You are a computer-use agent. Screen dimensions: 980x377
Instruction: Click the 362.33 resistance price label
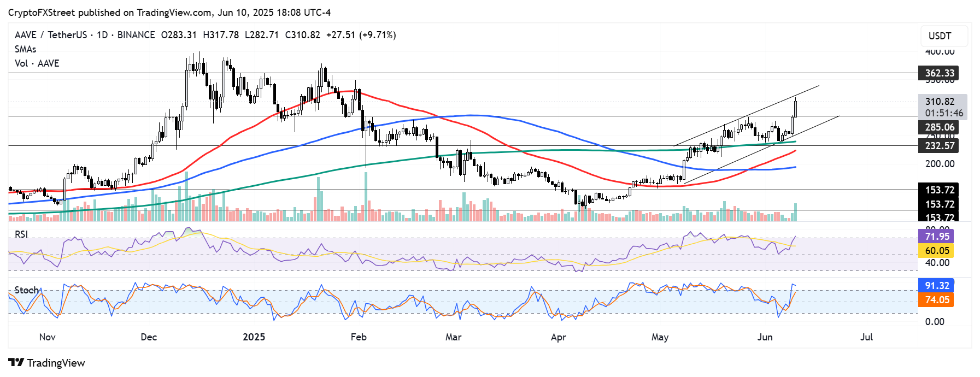tap(939, 73)
